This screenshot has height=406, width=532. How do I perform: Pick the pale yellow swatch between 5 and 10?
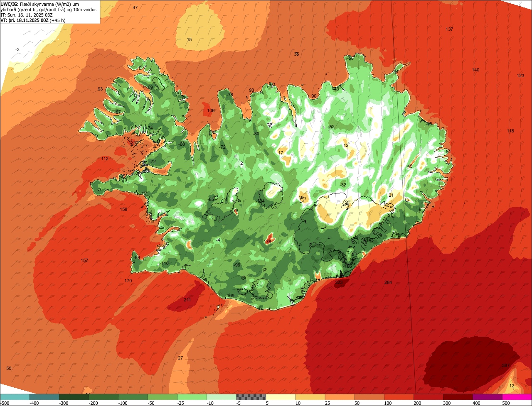tap(281, 397)
